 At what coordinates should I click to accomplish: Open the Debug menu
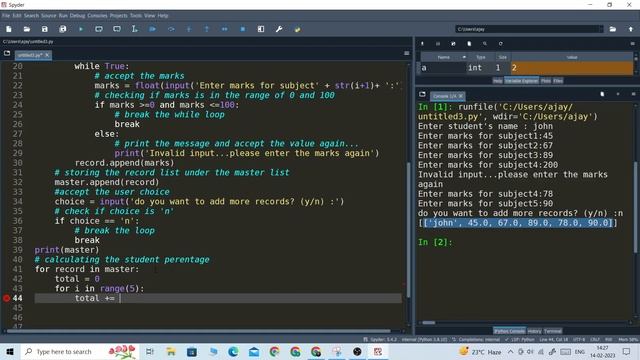pyautogui.click(x=77, y=16)
